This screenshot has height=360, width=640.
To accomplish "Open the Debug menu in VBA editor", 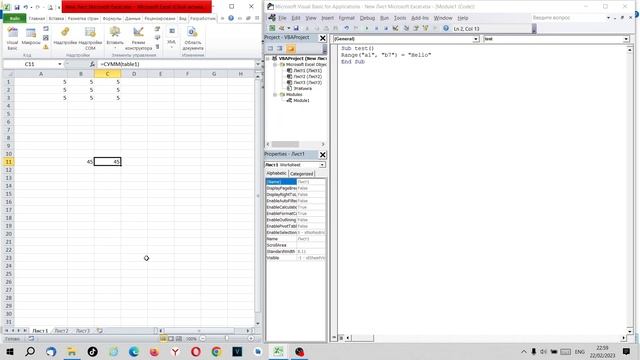I will tap(367, 18).
